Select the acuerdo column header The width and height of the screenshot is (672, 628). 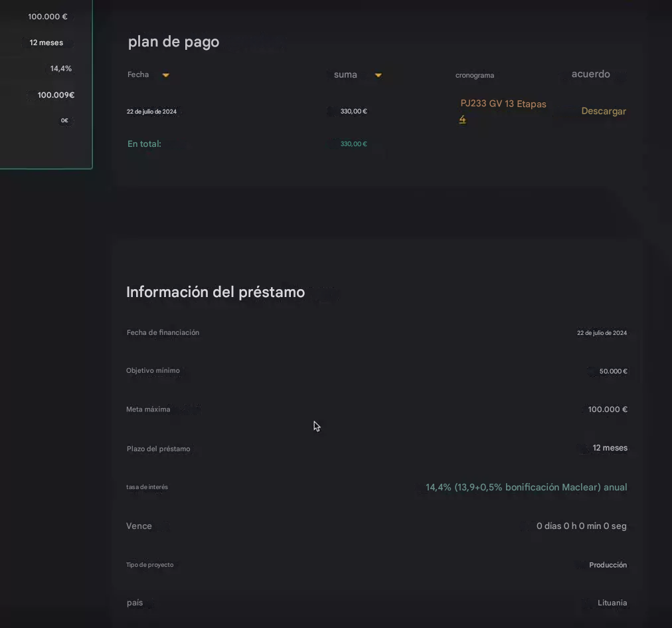pos(590,74)
